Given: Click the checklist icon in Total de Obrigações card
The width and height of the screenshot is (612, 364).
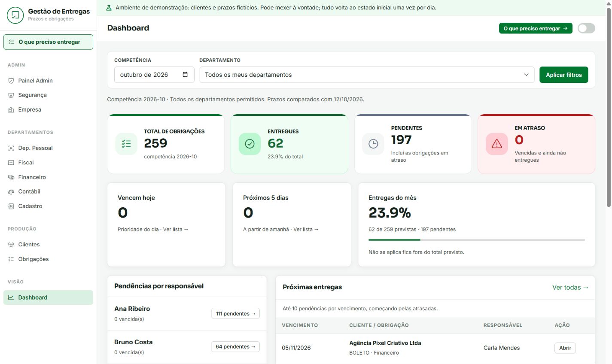Looking at the screenshot, I should 126,144.
